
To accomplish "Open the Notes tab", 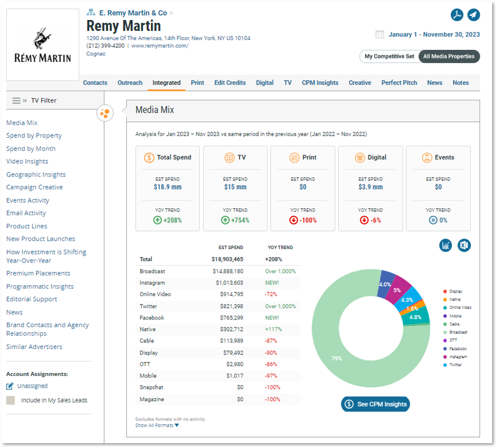I will pos(461,82).
